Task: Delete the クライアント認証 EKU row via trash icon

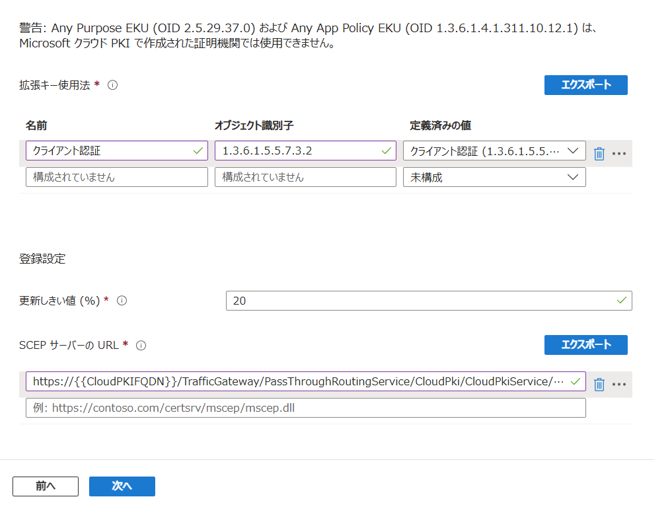Action: pyautogui.click(x=599, y=153)
